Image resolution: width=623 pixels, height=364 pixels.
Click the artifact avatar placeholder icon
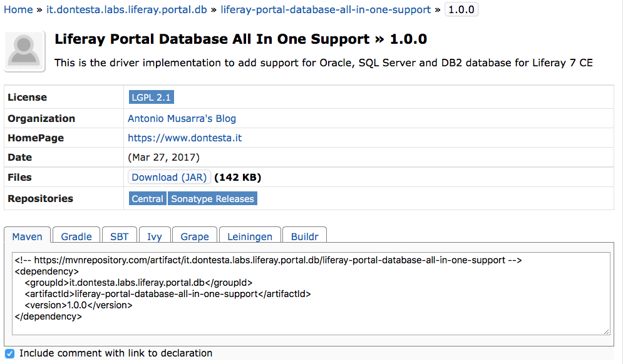pyautogui.click(x=24, y=51)
